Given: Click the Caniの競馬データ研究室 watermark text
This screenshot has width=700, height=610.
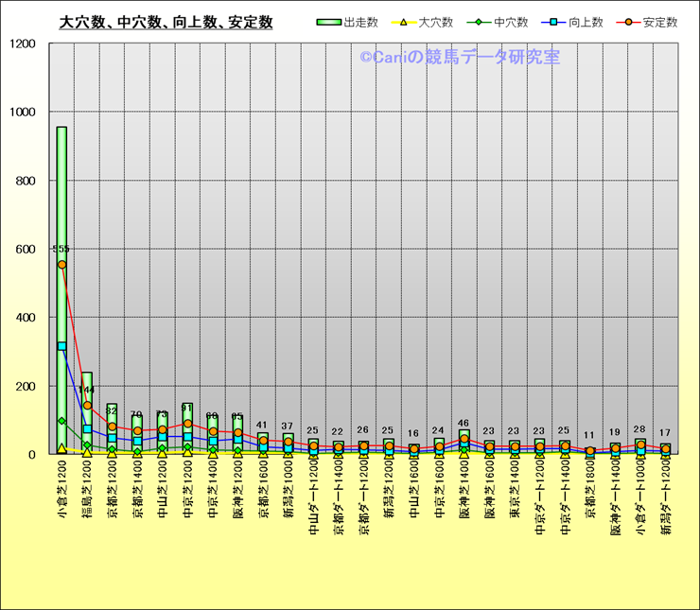Looking at the screenshot, I should click(x=459, y=57).
